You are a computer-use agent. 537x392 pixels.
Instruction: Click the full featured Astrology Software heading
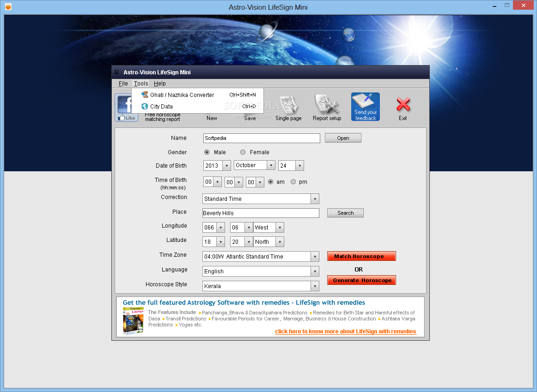pyautogui.click(x=244, y=302)
